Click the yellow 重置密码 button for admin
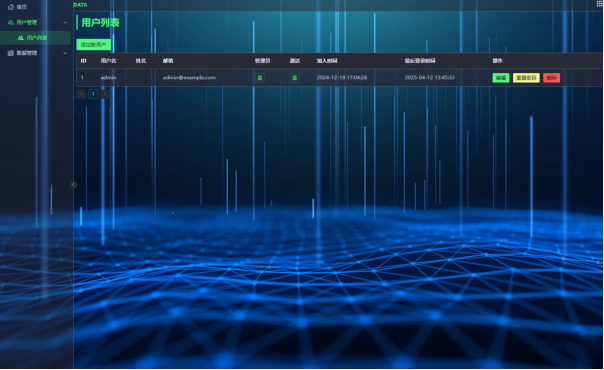The height and width of the screenshot is (370, 604). tap(526, 78)
